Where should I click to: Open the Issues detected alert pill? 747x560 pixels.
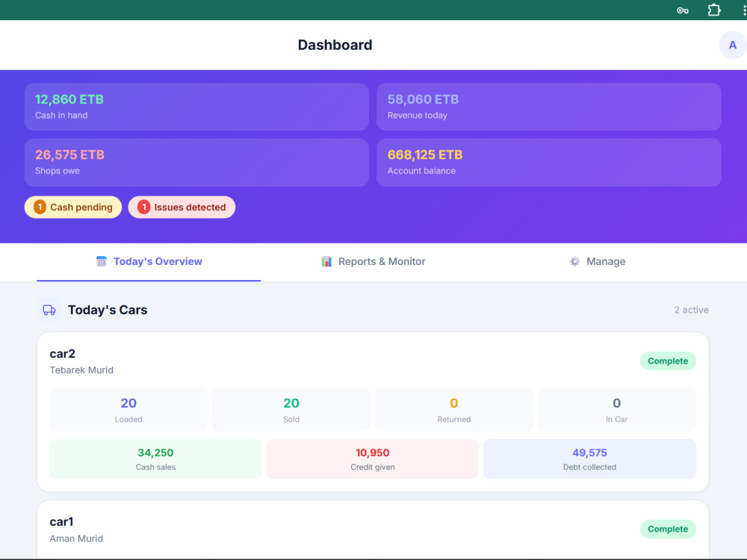click(182, 207)
